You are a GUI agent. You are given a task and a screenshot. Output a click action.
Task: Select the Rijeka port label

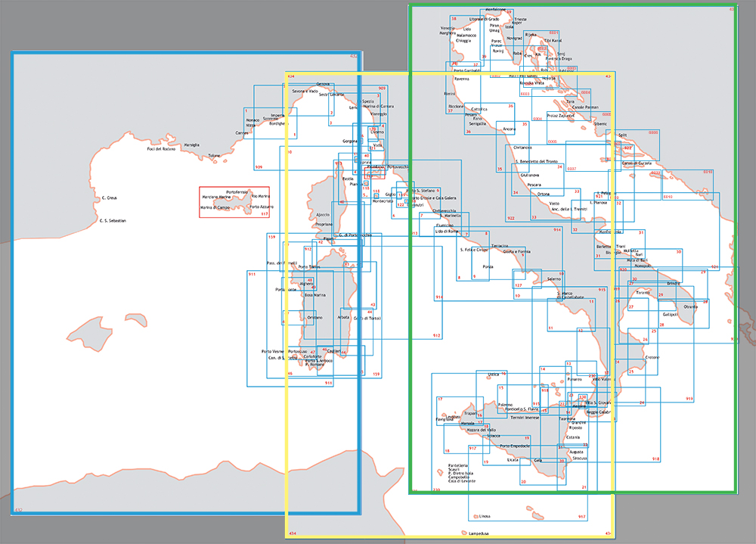pyautogui.click(x=531, y=35)
